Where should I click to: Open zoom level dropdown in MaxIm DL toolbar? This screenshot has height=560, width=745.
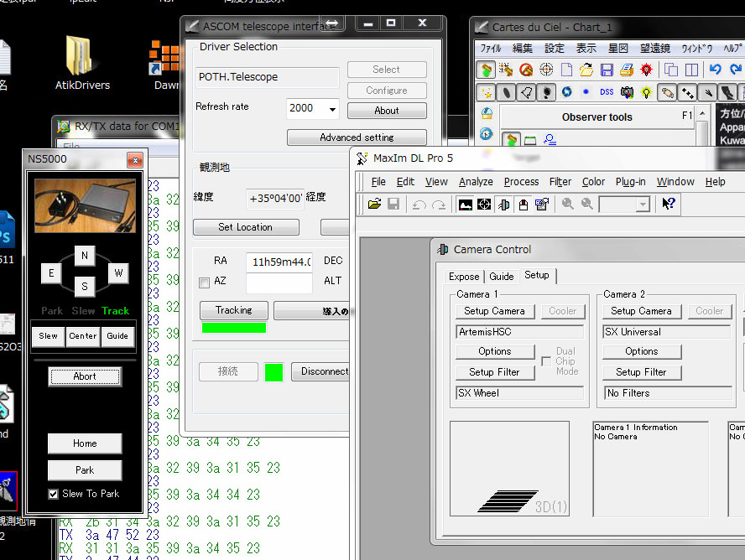pos(643,205)
